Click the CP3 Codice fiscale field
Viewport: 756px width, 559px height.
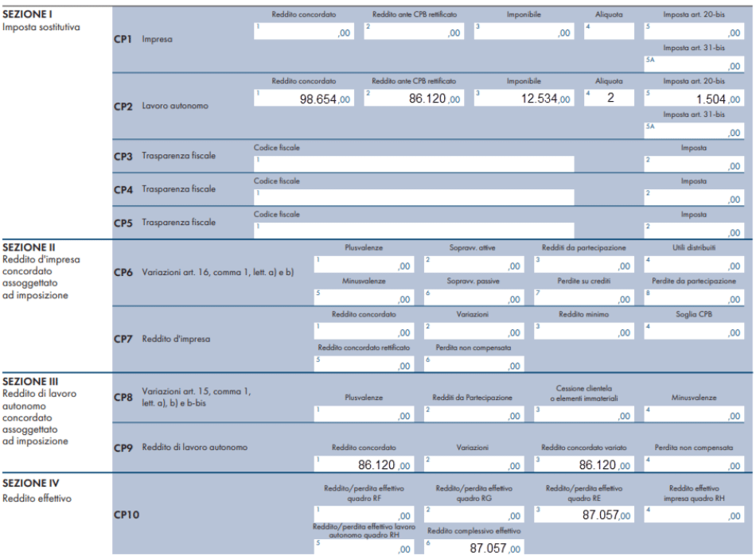[x=413, y=165]
